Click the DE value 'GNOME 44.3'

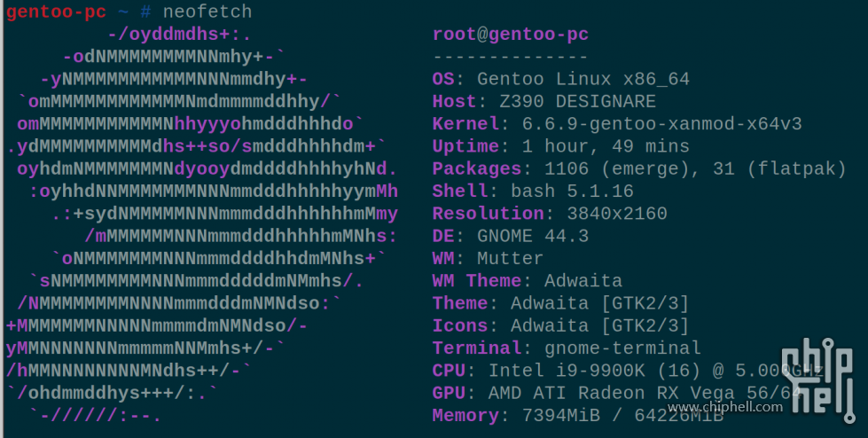pos(533,236)
